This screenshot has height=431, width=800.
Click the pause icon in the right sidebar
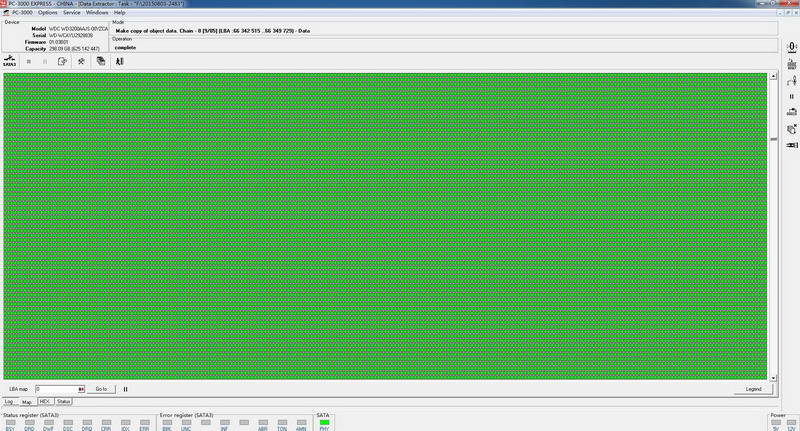pos(792,96)
